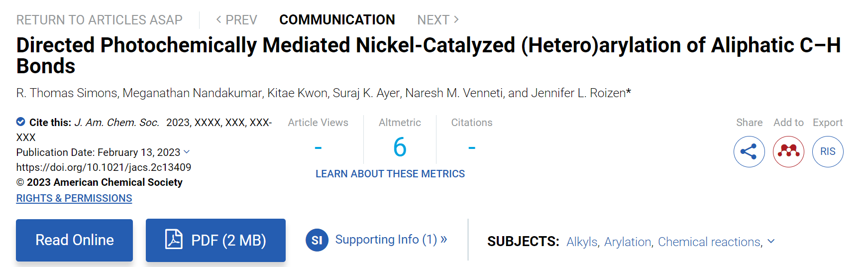
Task: Select the COMMUNICATION label
Action: 337,20
